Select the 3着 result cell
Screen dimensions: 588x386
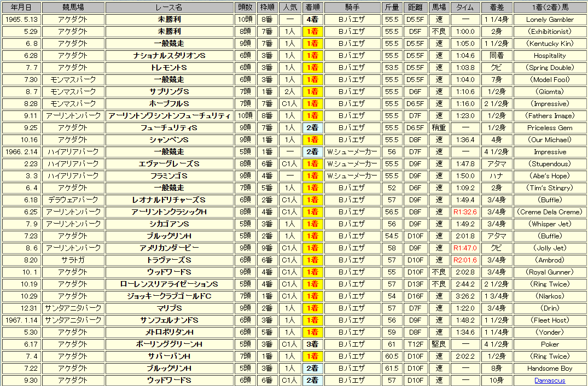tap(312, 344)
